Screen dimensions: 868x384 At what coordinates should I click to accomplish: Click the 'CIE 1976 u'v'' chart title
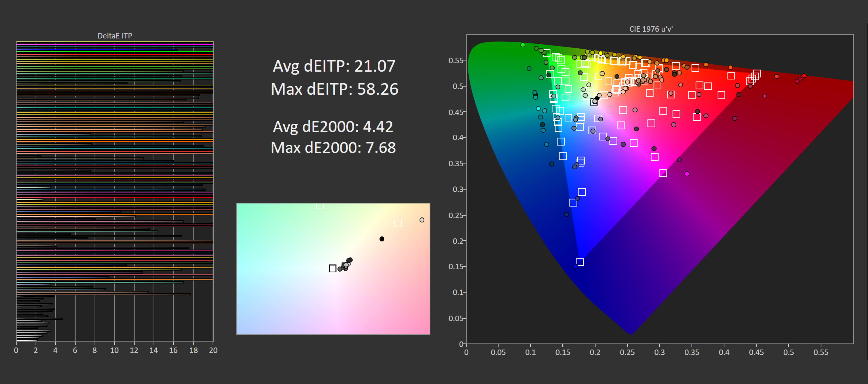click(x=651, y=29)
